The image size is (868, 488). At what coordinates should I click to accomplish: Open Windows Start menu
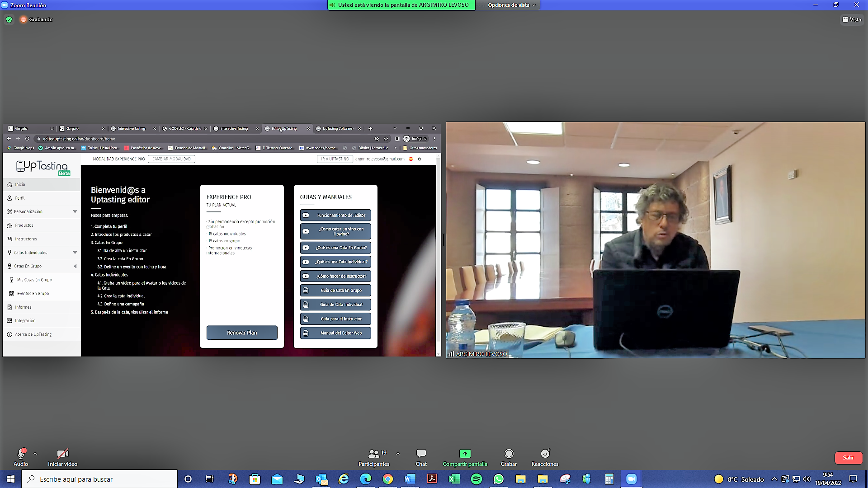(x=11, y=479)
